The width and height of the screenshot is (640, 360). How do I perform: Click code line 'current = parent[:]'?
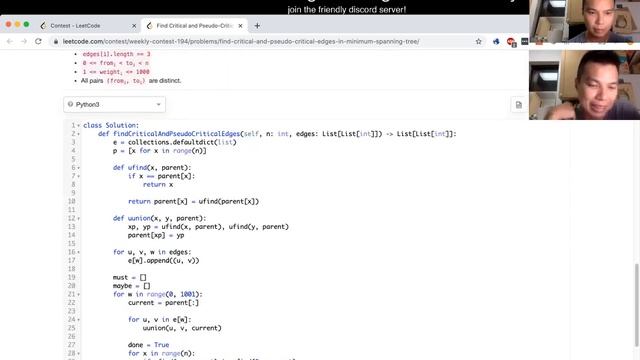[163, 303]
